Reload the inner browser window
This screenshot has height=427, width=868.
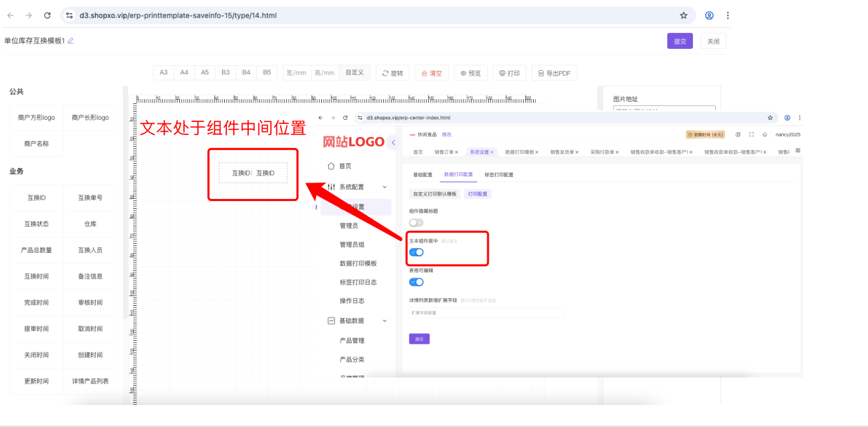click(x=345, y=118)
